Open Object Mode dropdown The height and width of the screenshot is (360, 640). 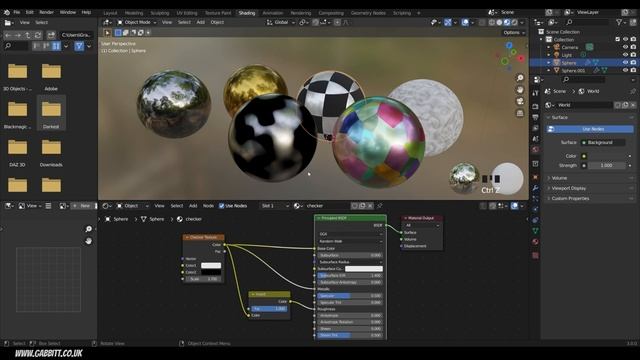(x=137, y=22)
